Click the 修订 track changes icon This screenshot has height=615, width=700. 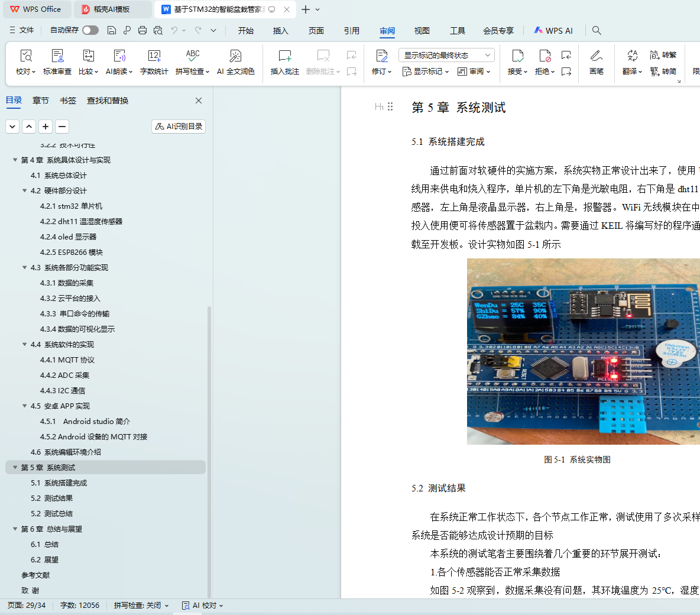tap(381, 56)
